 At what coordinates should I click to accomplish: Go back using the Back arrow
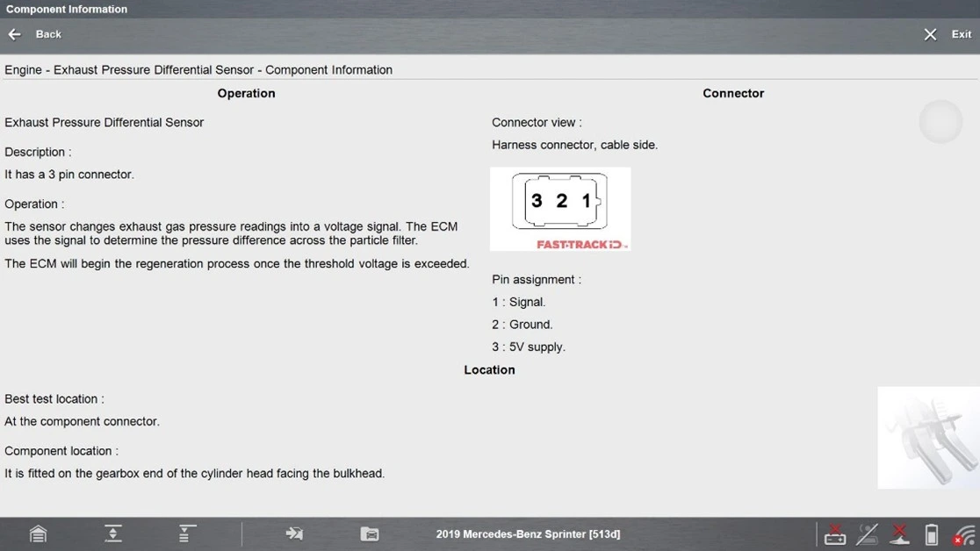tap(35, 34)
